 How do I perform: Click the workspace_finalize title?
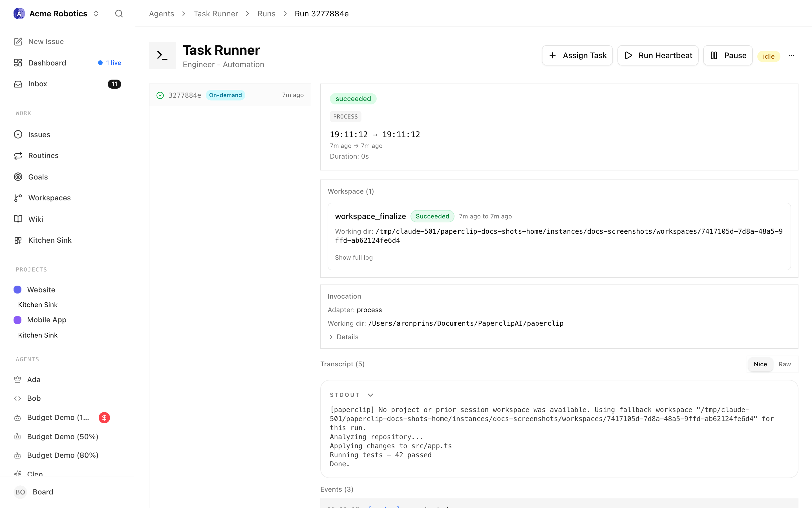(x=370, y=216)
